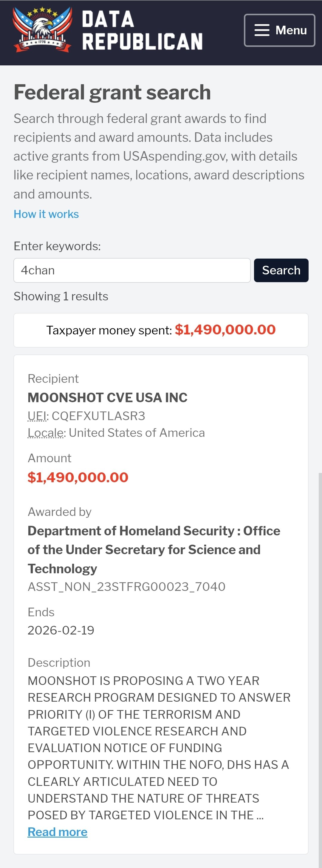Open the How it works link
This screenshot has width=322, height=868.
(46, 214)
